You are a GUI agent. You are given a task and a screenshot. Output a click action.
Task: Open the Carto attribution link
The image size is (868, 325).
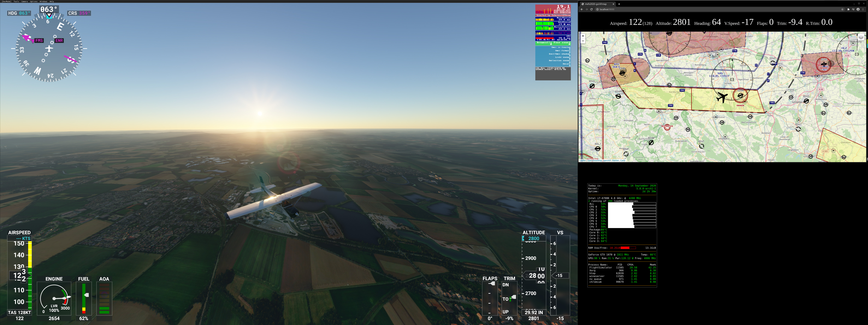623,160
